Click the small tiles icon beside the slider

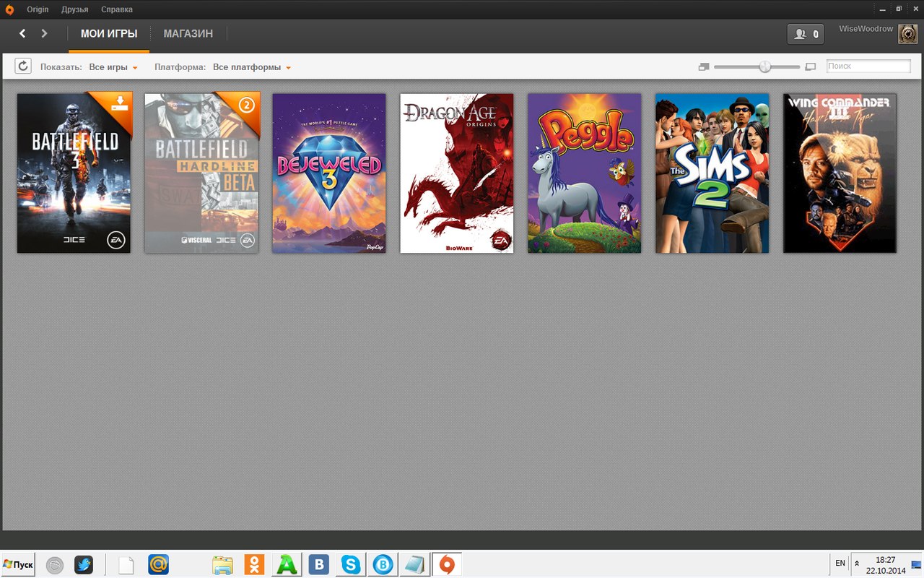[x=704, y=66]
